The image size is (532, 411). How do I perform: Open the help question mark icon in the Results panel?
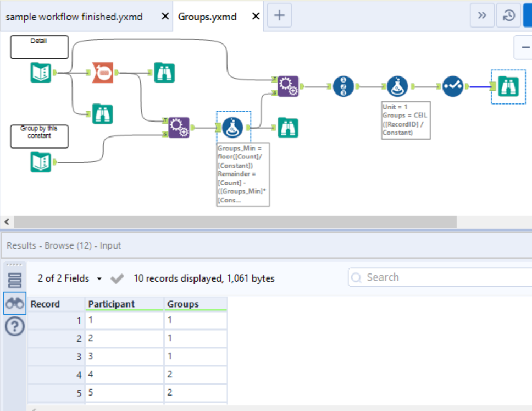14,326
